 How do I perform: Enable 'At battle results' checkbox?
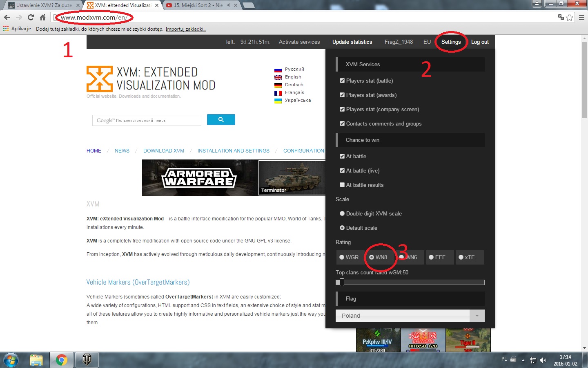pyautogui.click(x=342, y=185)
